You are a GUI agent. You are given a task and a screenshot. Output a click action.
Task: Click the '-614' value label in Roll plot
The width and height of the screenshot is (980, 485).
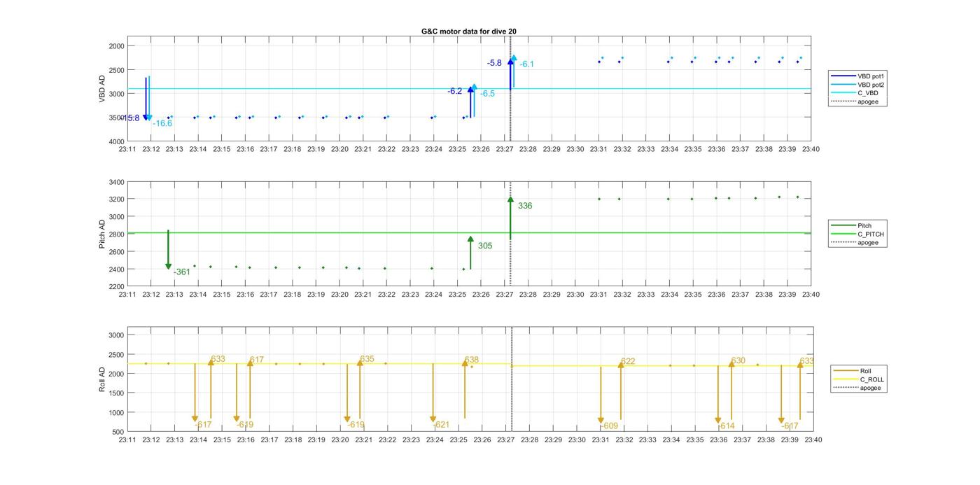[x=727, y=426]
